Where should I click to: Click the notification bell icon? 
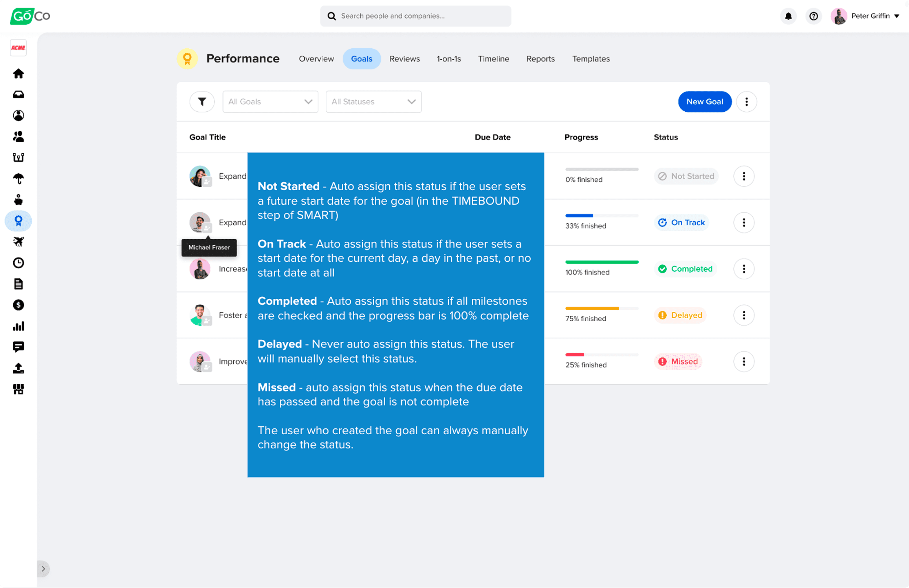[x=788, y=16]
